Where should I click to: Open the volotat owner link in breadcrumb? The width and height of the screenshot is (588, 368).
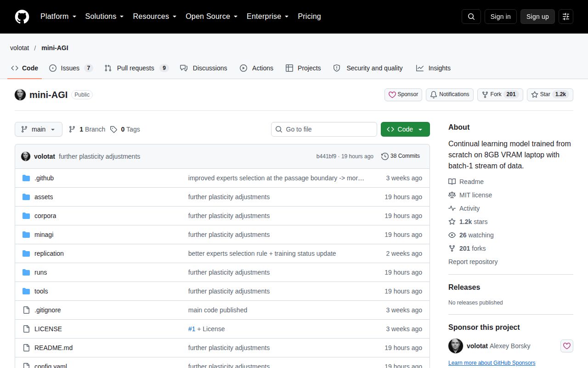pyautogui.click(x=20, y=48)
